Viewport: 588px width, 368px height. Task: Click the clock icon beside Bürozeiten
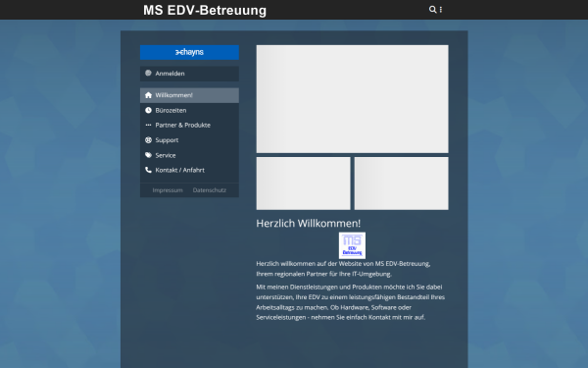point(148,110)
